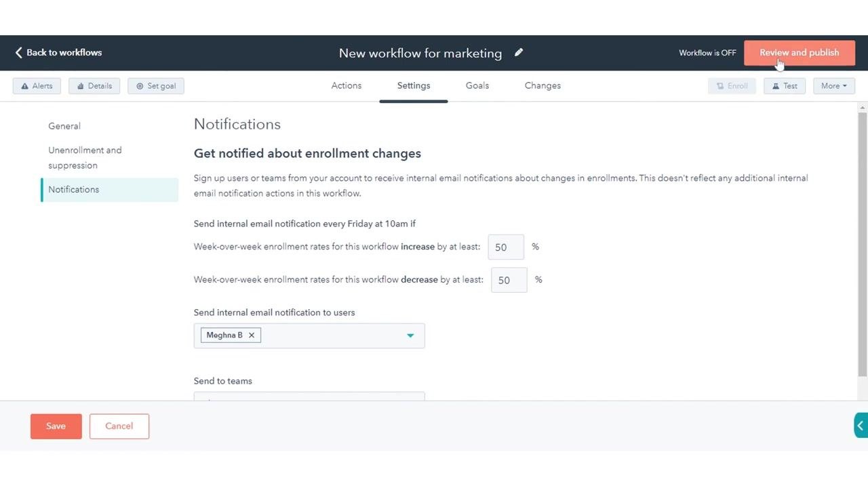Open workflow Details
Image resolution: width=868 pixels, height=488 pixels.
pyautogui.click(x=94, y=86)
